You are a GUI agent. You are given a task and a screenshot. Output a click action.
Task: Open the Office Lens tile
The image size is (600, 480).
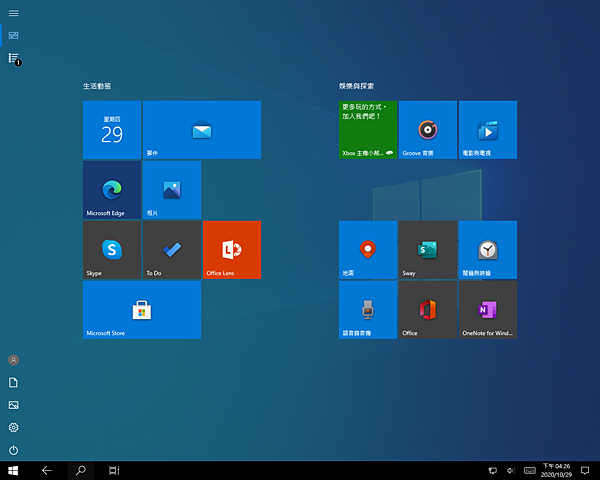(232, 250)
